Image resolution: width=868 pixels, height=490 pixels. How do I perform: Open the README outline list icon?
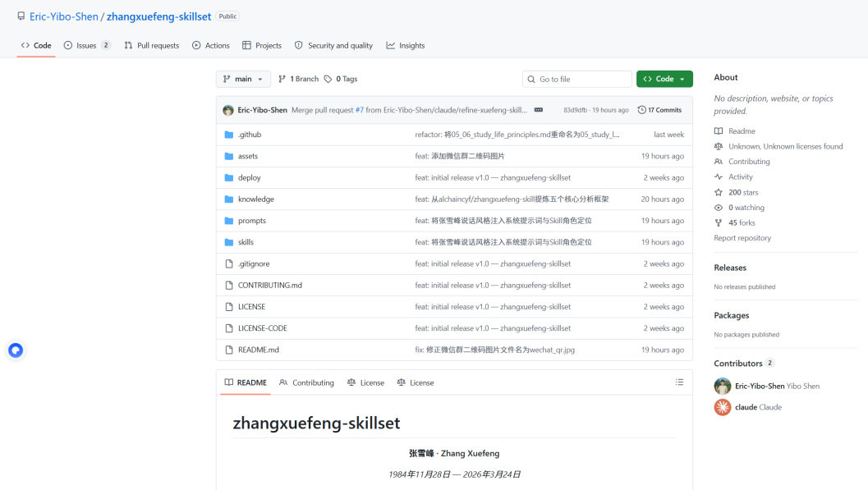coord(679,382)
